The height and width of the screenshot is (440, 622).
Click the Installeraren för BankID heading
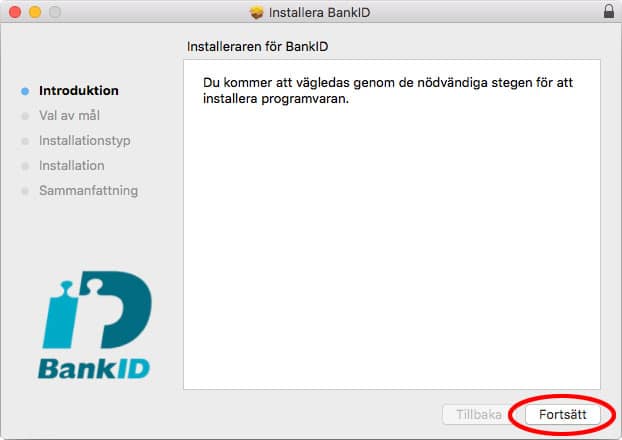pyautogui.click(x=257, y=46)
